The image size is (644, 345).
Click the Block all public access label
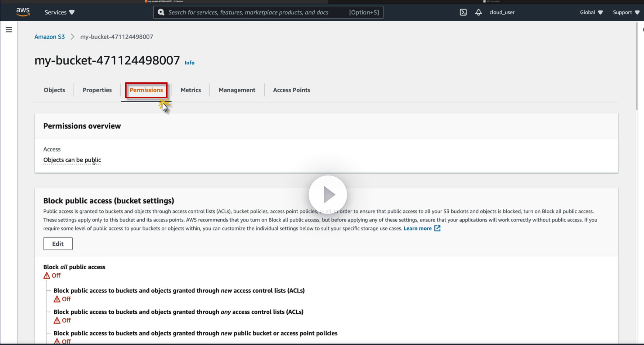[74, 267]
